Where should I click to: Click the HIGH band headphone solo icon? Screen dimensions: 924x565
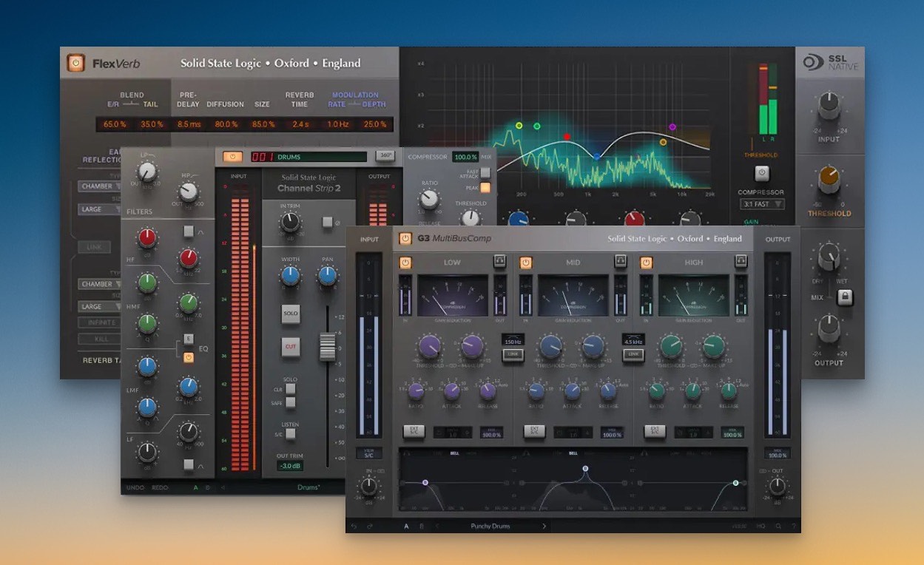(740, 262)
